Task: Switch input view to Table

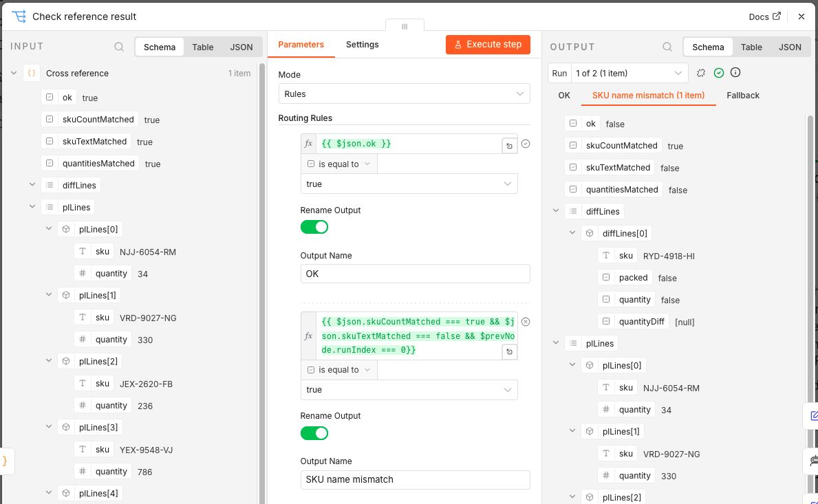Action: (x=202, y=47)
